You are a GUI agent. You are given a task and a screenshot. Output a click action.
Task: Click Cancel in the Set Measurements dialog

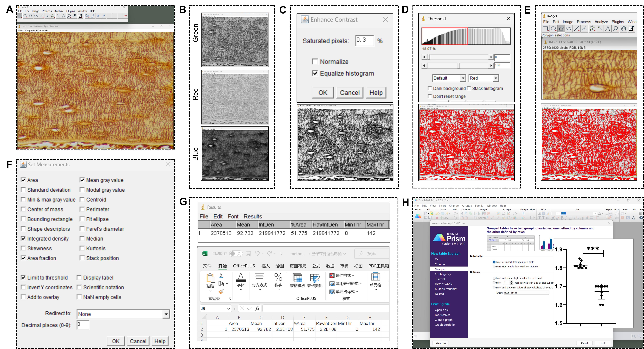(138, 341)
